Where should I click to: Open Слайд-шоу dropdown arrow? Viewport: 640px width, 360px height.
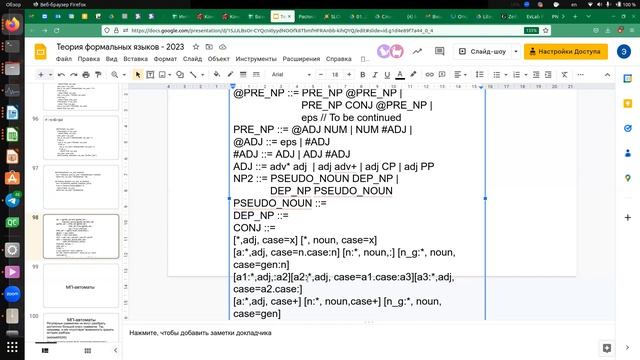[516, 51]
